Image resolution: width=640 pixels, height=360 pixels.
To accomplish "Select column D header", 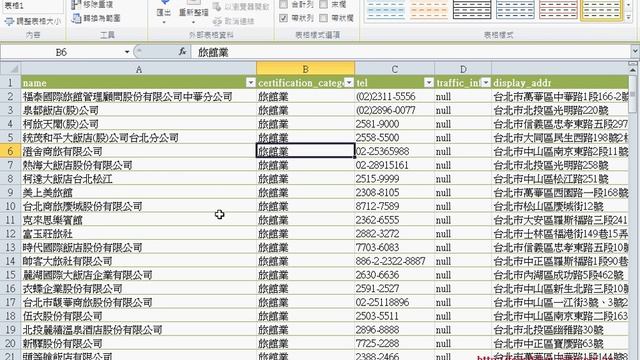I will point(463,69).
